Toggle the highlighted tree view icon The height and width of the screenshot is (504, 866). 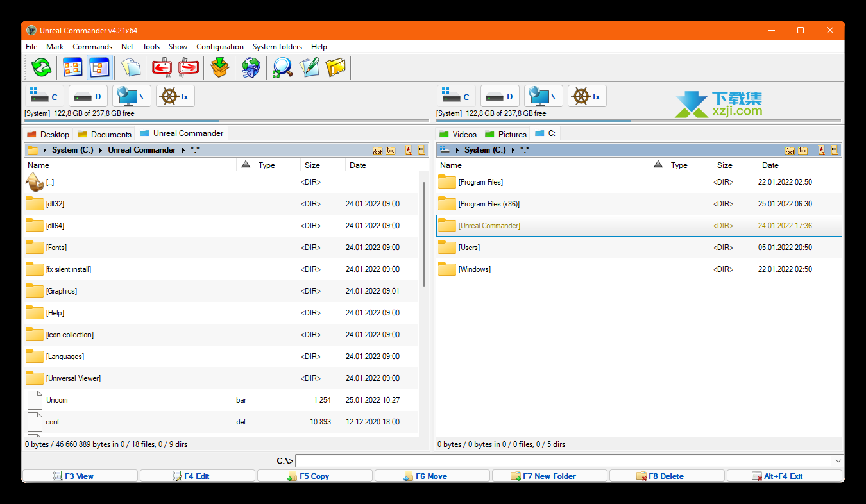[99, 67]
